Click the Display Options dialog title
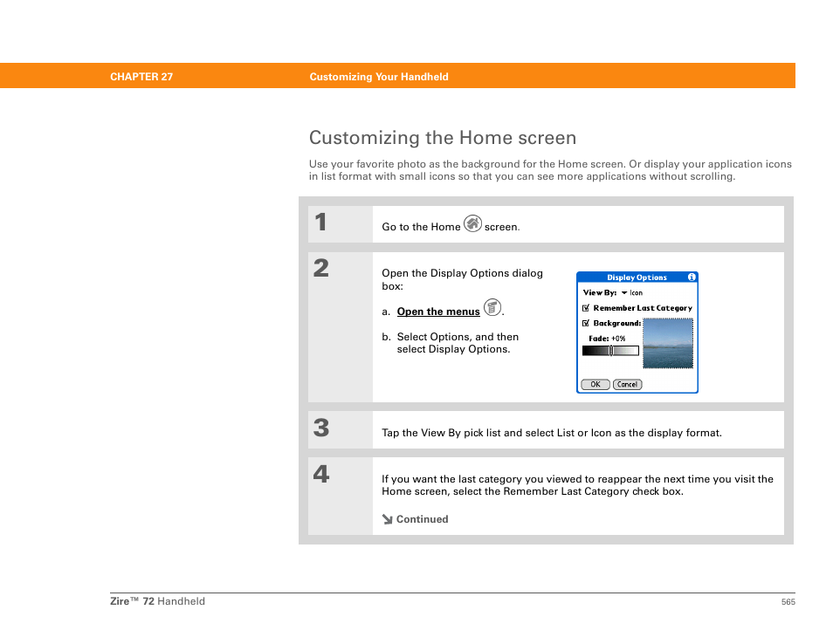833x644 pixels. point(637,277)
